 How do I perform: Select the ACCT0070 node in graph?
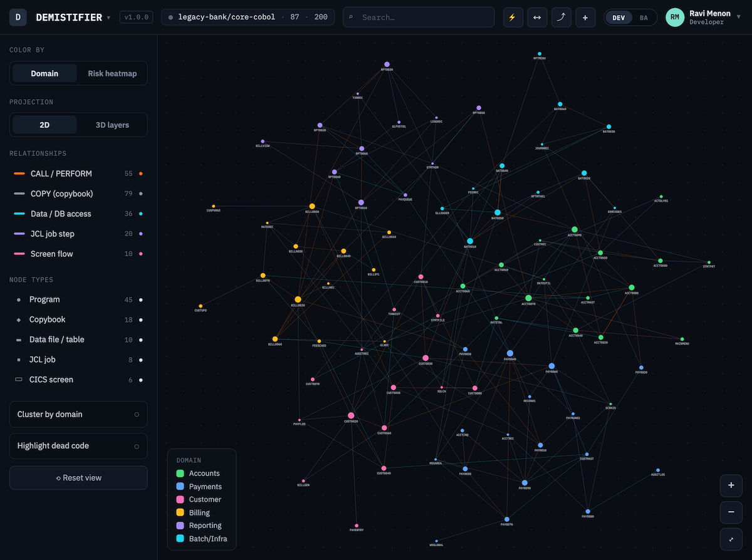point(528,298)
